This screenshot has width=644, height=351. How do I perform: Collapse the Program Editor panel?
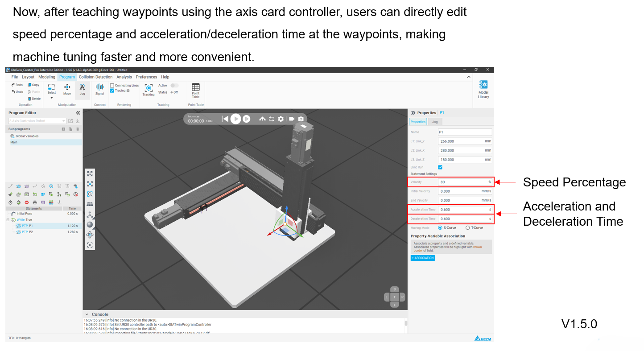click(x=78, y=113)
